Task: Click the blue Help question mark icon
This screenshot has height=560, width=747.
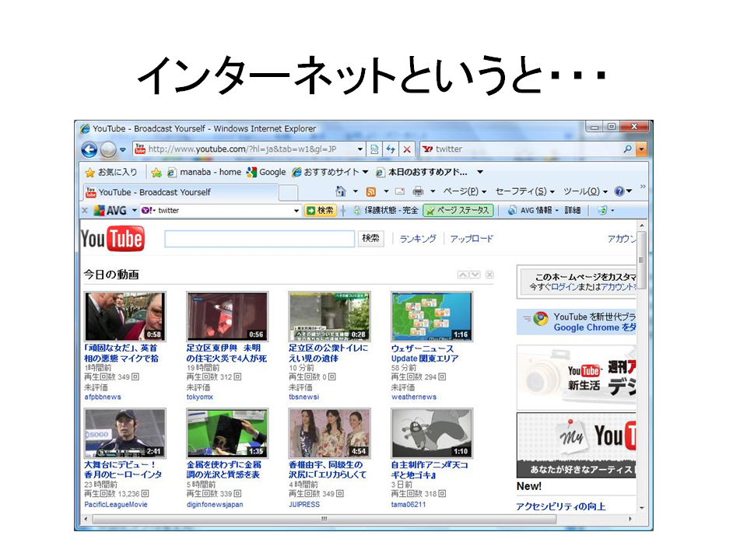Action: click(619, 191)
